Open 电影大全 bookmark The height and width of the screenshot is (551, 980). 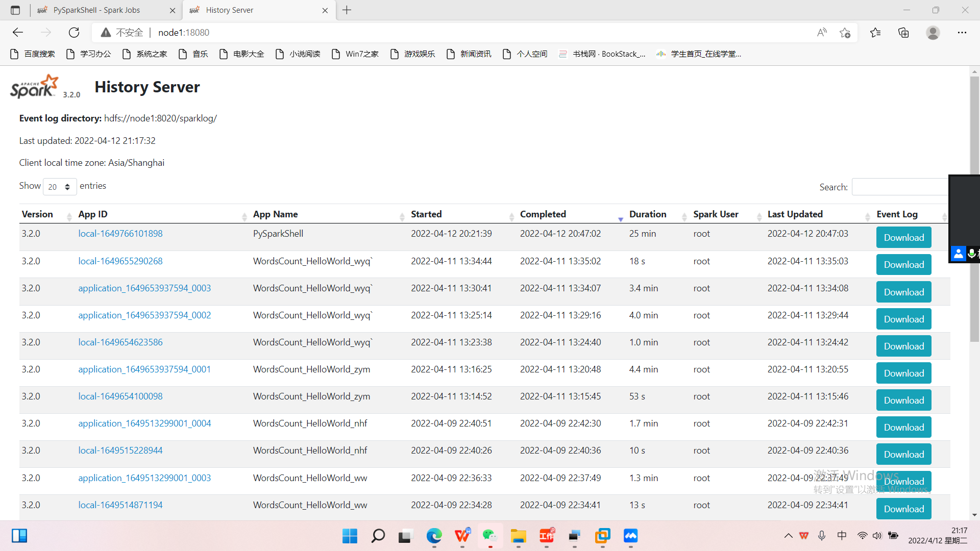242,54
